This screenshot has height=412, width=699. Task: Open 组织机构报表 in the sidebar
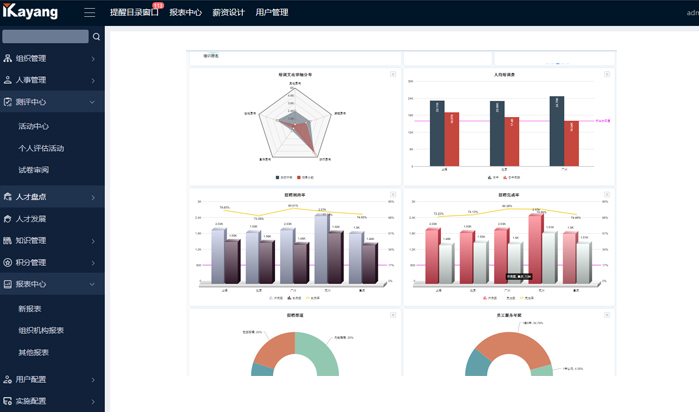click(41, 330)
